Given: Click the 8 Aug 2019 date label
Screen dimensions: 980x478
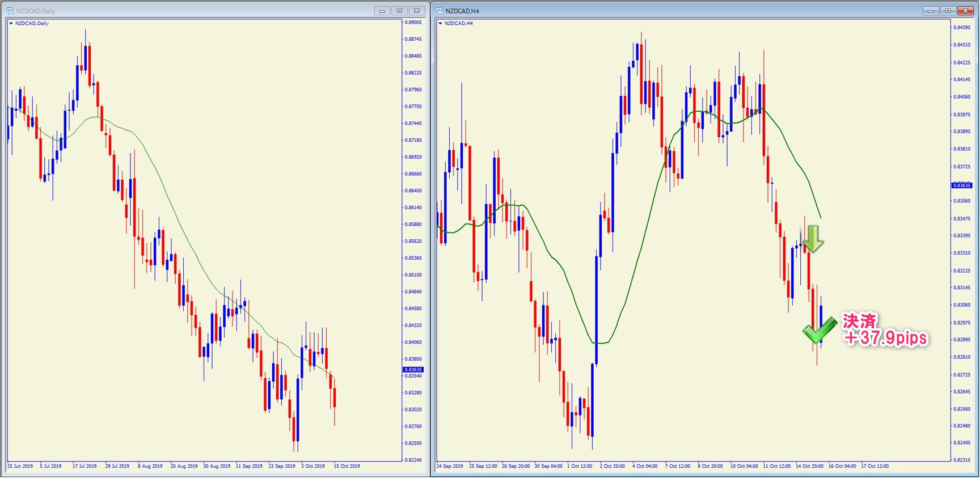Looking at the screenshot, I should 150,466.
